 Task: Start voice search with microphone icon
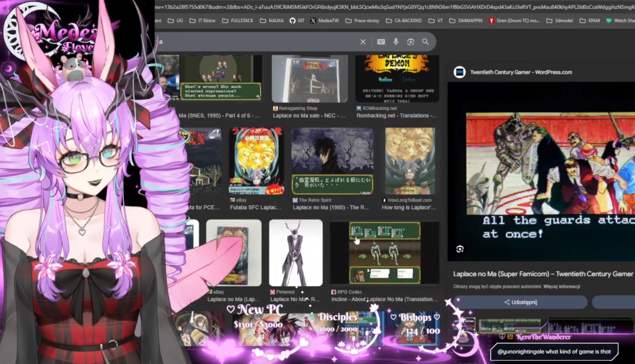(396, 42)
